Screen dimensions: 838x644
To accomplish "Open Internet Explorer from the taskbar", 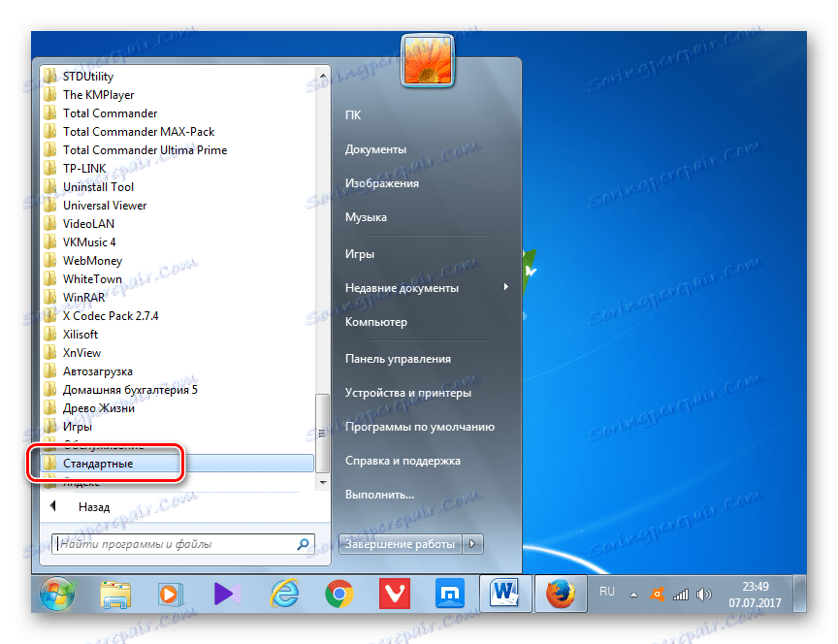I will click(284, 593).
